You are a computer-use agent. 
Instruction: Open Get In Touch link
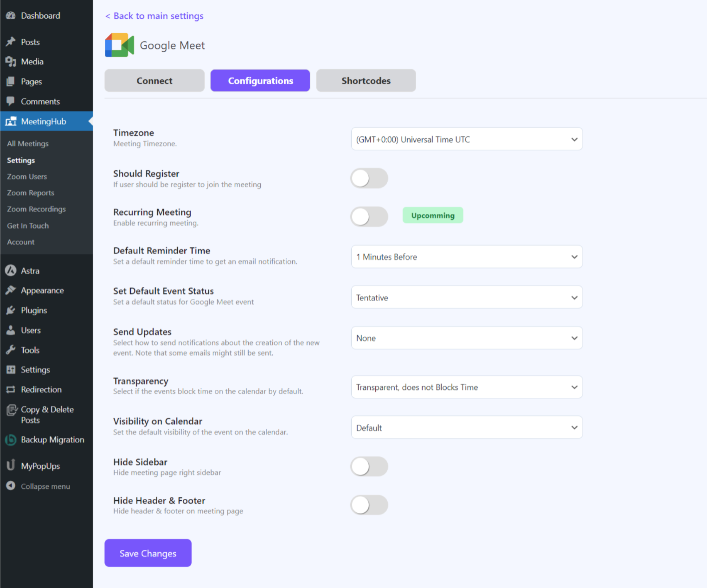tap(28, 226)
